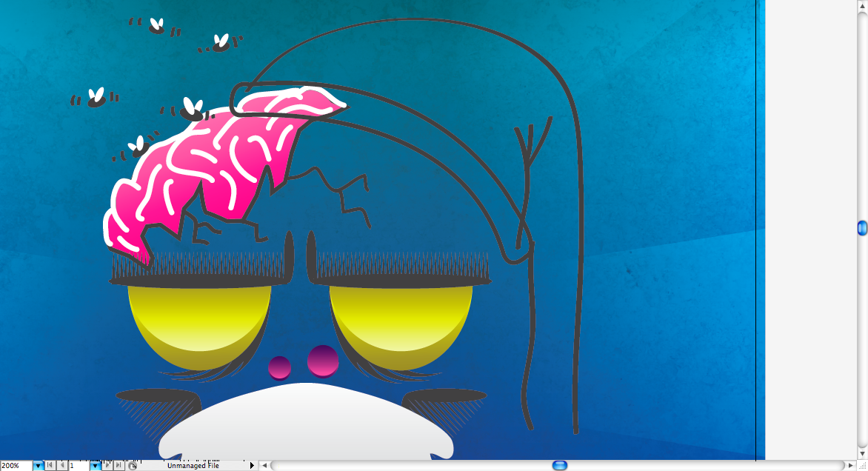Go to the previous artboard

coord(61,466)
